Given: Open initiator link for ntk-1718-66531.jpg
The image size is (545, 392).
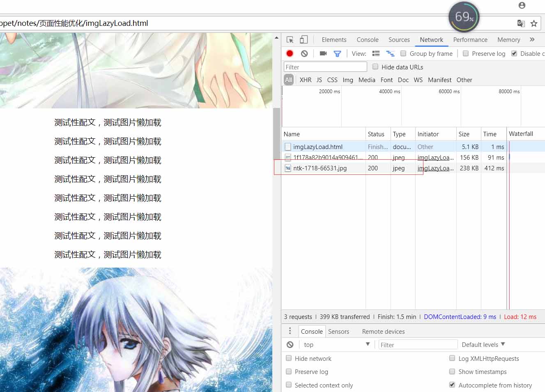Looking at the screenshot, I should 435,168.
